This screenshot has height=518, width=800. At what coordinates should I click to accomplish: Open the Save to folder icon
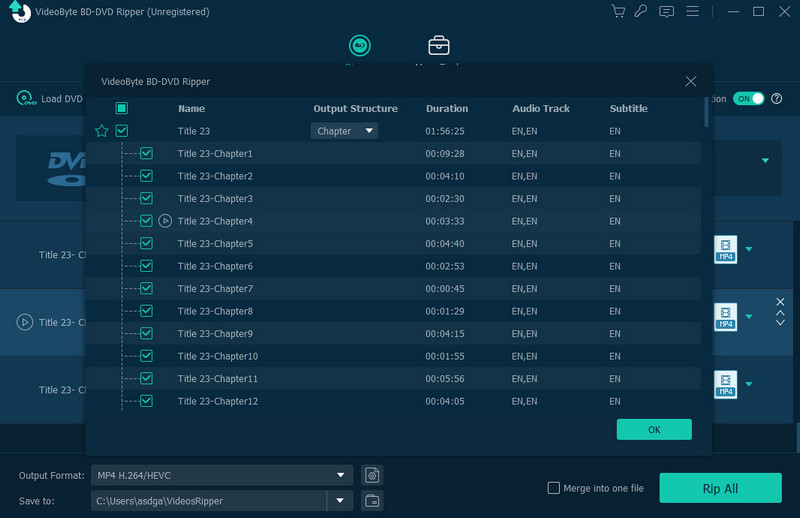[x=372, y=500]
